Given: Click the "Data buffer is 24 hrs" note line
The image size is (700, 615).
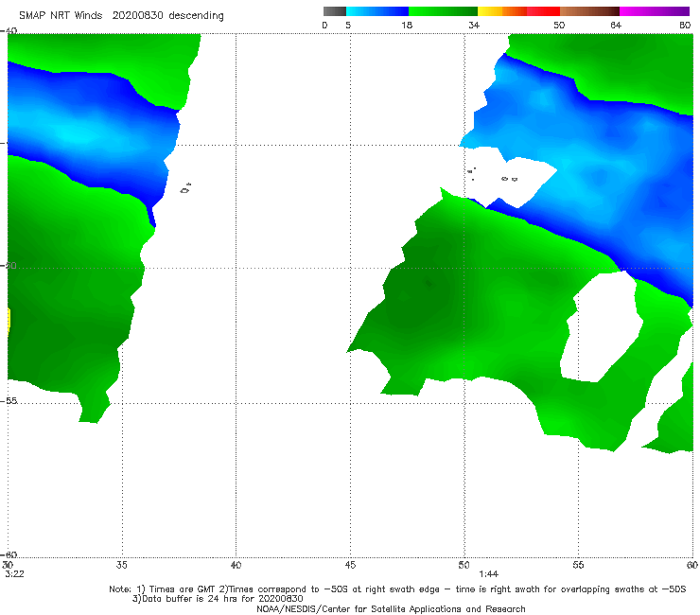Looking at the screenshot, I should tap(218, 599).
